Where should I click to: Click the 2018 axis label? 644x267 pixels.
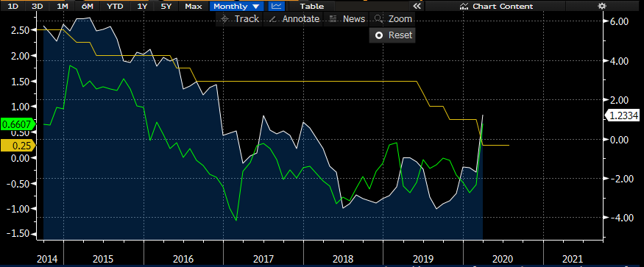pyautogui.click(x=343, y=259)
